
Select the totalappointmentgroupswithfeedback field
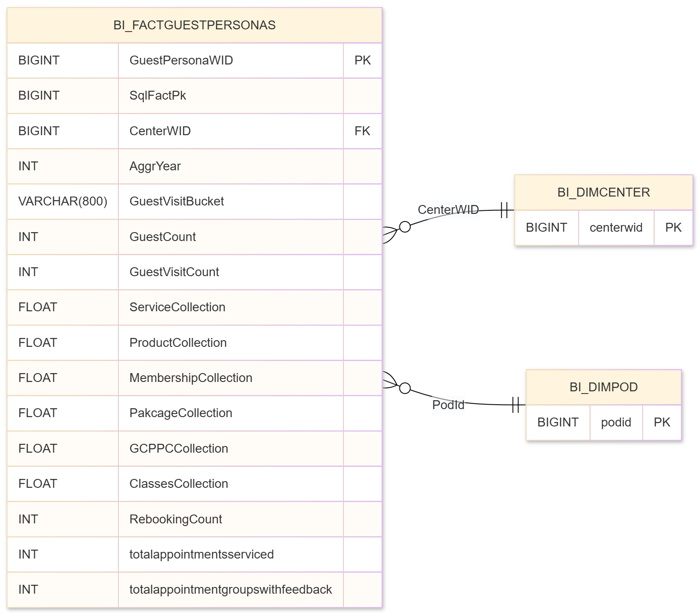pos(230,590)
